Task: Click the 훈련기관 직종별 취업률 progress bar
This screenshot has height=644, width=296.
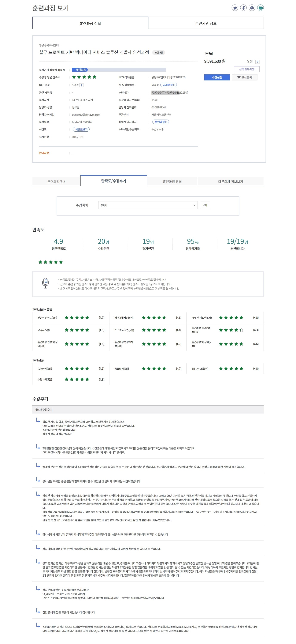Action: click(119, 70)
